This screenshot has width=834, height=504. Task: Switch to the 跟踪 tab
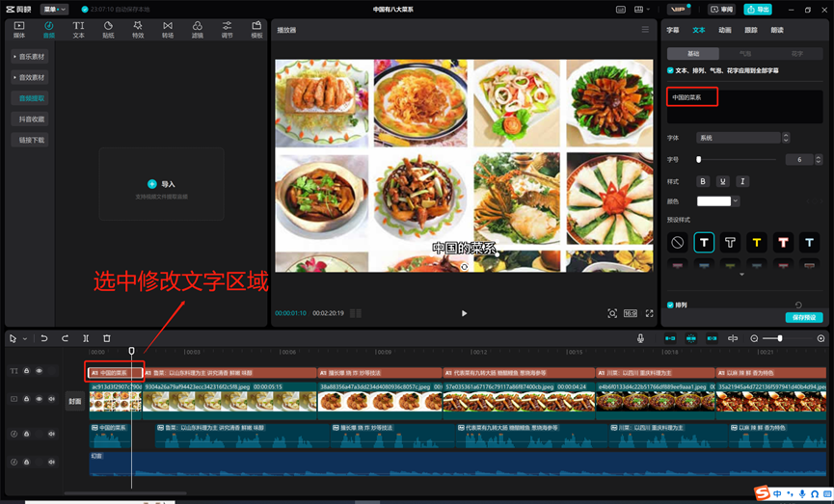(x=751, y=30)
